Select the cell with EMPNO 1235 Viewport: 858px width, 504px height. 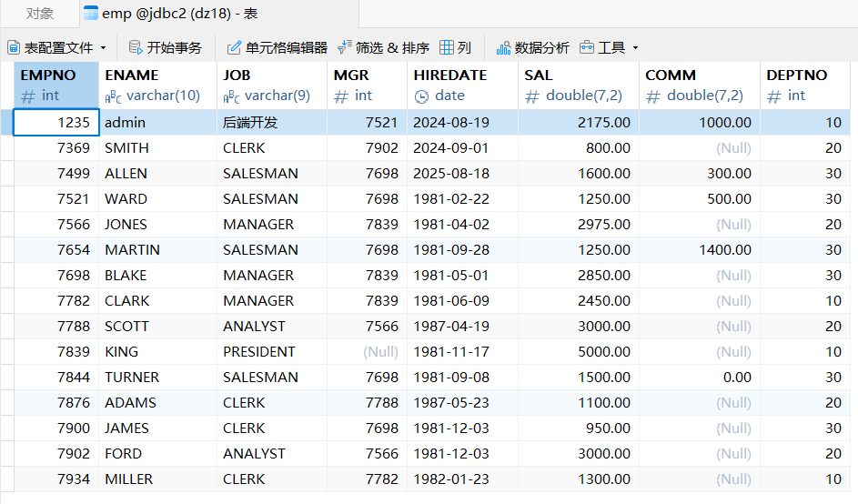(56, 122)
